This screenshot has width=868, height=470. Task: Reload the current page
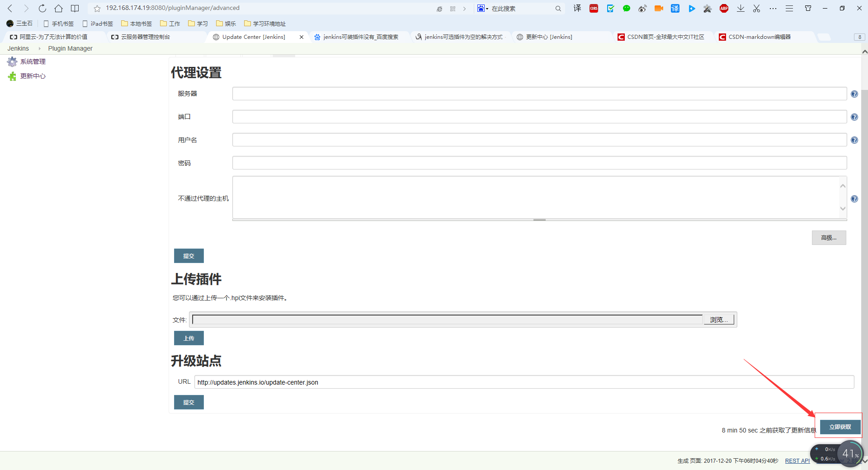(x=42, y=8)
